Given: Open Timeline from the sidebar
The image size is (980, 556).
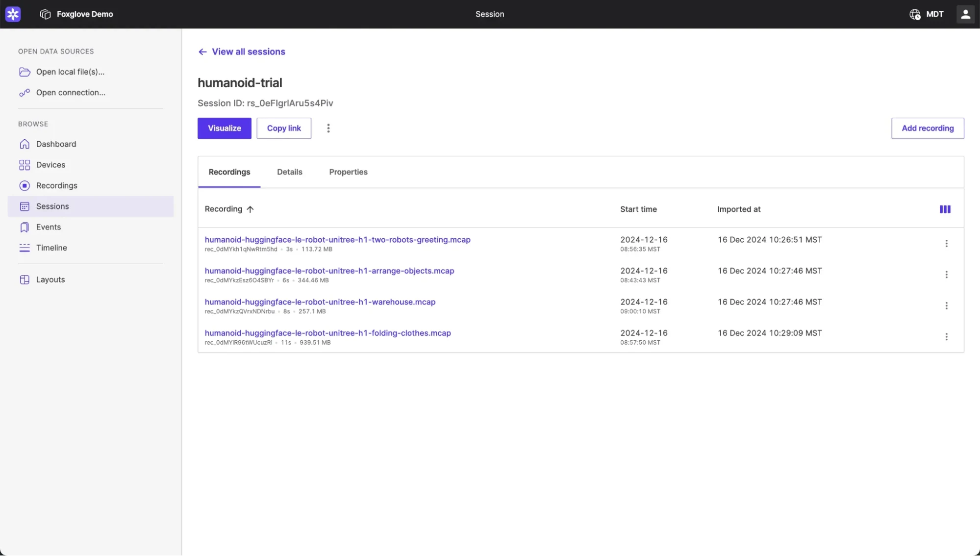Looking at the screenshot, I should [51, 248].
